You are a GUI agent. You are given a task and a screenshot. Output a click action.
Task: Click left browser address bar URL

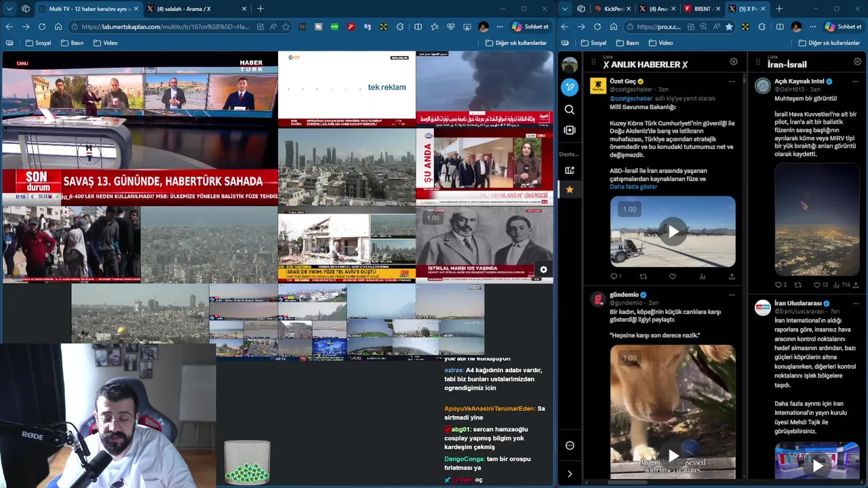click(165, 26)
